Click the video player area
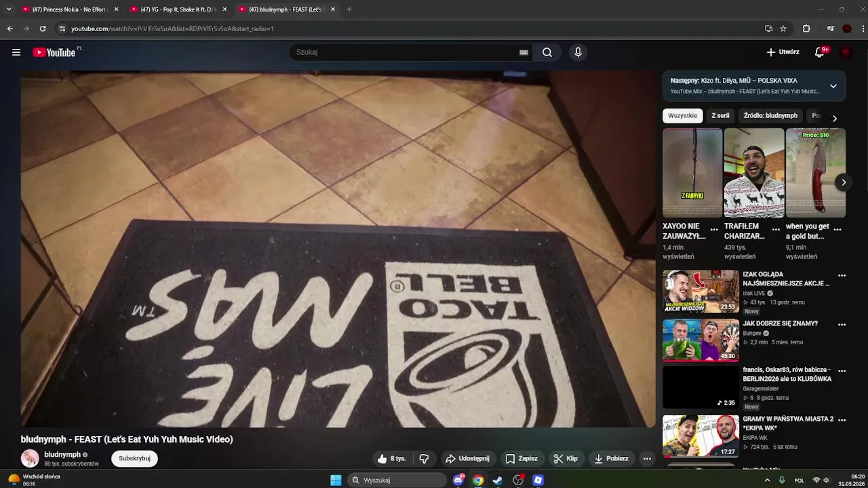The height and width of the screenshot is (488, 868). tap(338, 249)
